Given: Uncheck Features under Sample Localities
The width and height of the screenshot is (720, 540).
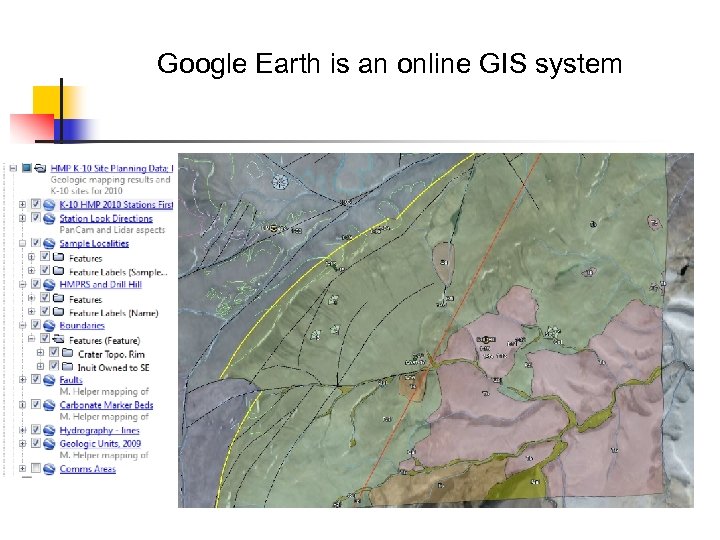Looking at the screenshot, I should [45, 257].
